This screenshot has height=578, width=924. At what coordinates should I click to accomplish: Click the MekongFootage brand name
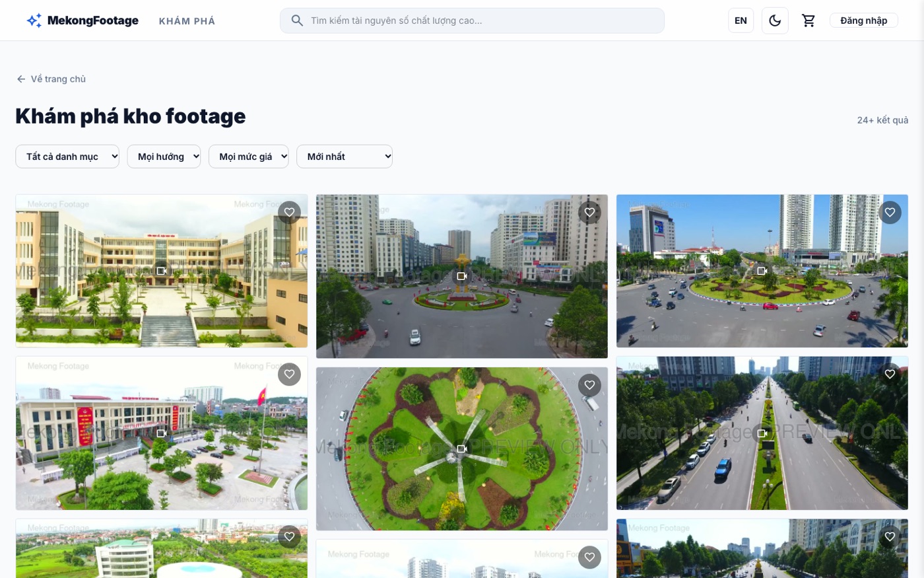pos(93,20)
